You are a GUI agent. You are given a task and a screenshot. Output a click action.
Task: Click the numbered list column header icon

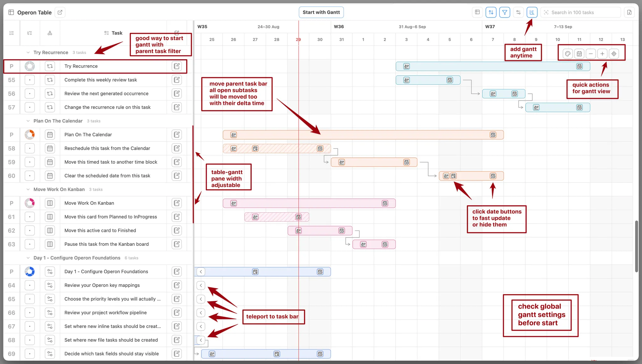[x=12, y=33]
